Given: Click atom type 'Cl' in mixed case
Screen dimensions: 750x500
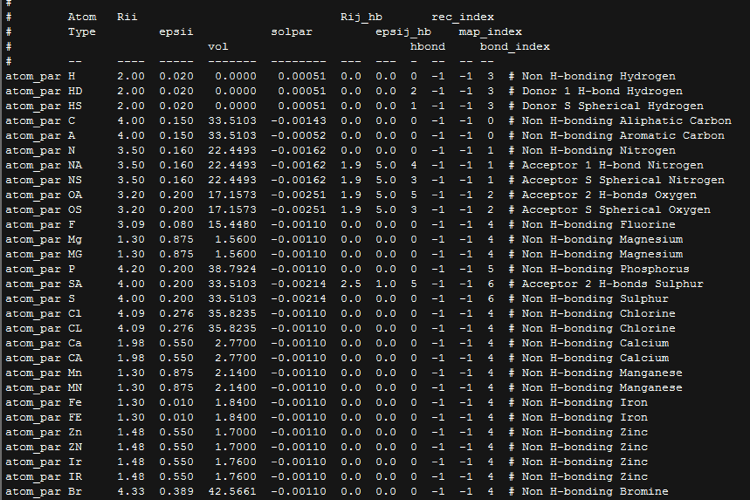Looking at the screenshot, I should tap(75, 314).
